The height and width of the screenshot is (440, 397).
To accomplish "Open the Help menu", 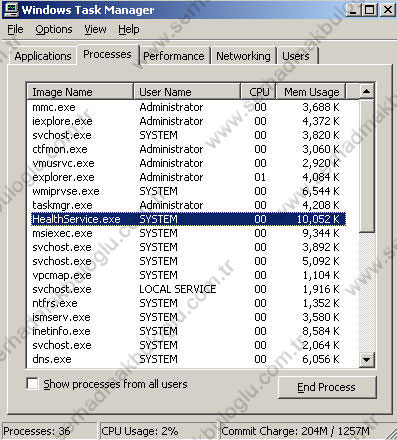I will tap(129, 29).
